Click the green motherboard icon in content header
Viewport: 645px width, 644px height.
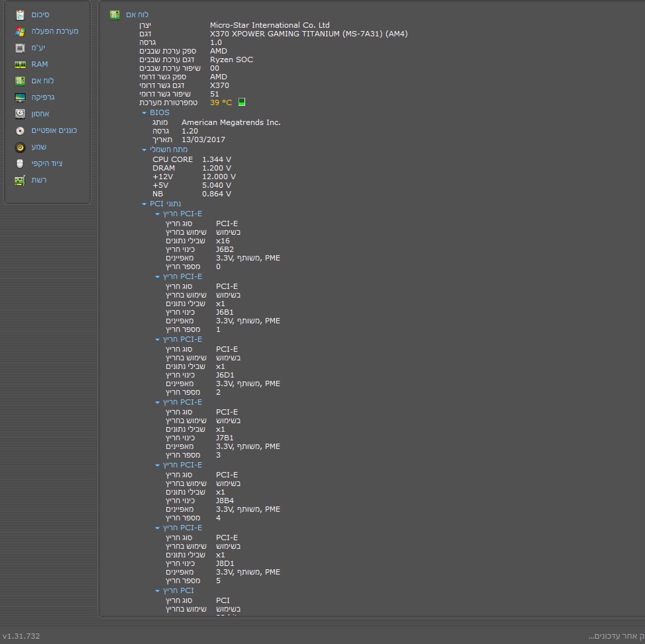(114, 15)
